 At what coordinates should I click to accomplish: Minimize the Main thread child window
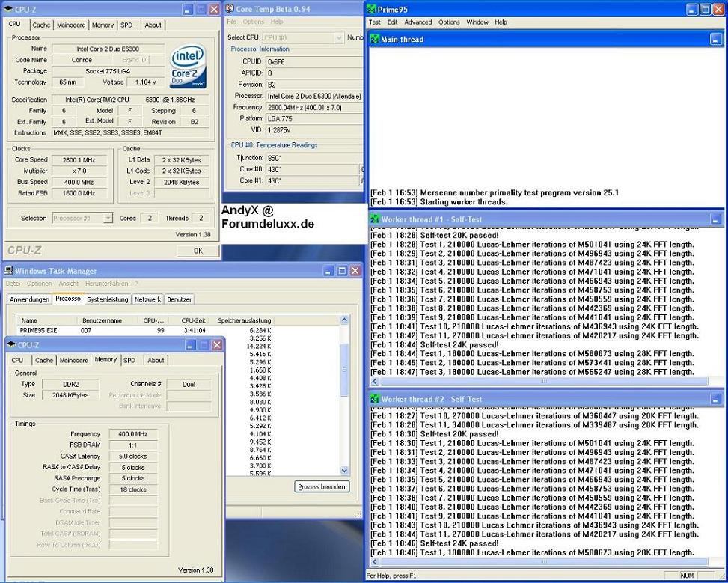coord(715,40)
